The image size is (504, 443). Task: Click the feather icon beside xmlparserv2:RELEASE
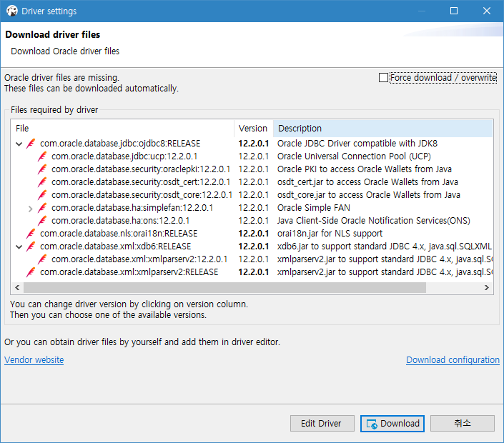pos(31,272)
